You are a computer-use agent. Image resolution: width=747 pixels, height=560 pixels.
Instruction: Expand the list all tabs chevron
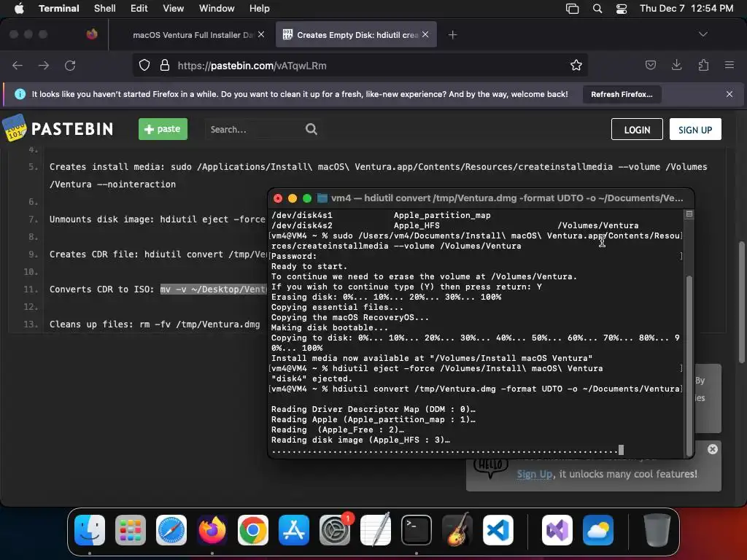pos(703,34)
